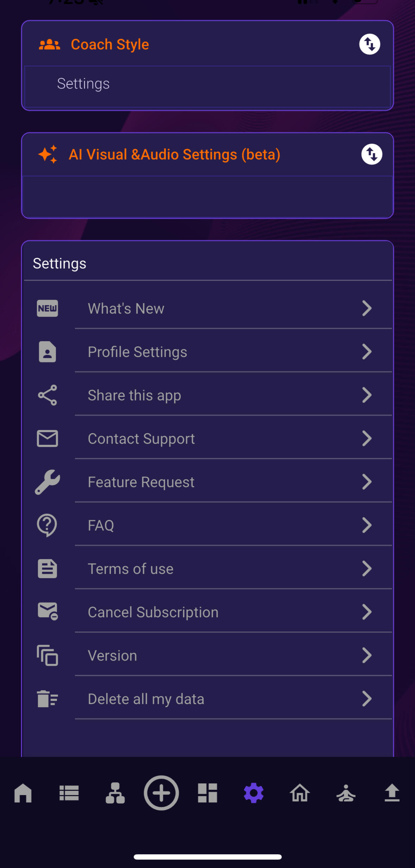This screenshot has width=415, height=868.
Task: Toggle the AI Visual & Audio swap arrows
Action: (x=372, y=154)
